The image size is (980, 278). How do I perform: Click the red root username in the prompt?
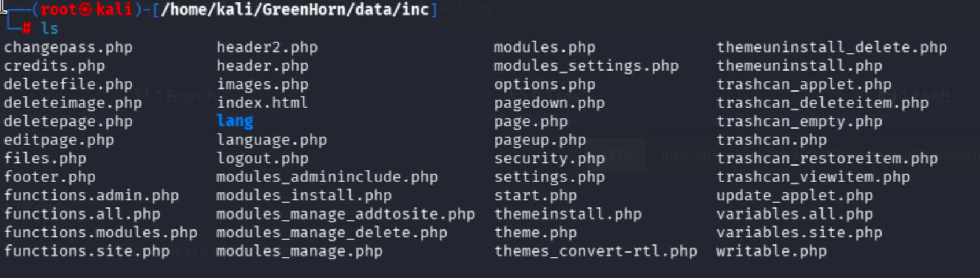[x=58, y=10]
